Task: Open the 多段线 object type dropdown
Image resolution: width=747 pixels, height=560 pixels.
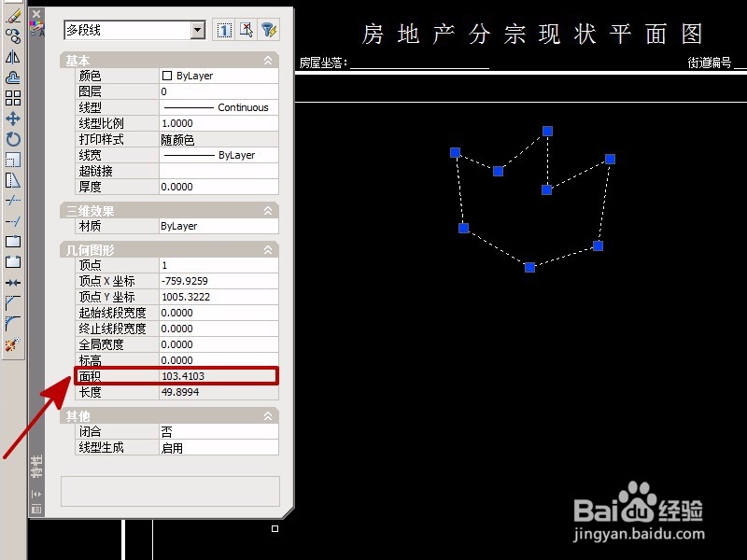Action: pyautogui.click(x=198, y=30)
